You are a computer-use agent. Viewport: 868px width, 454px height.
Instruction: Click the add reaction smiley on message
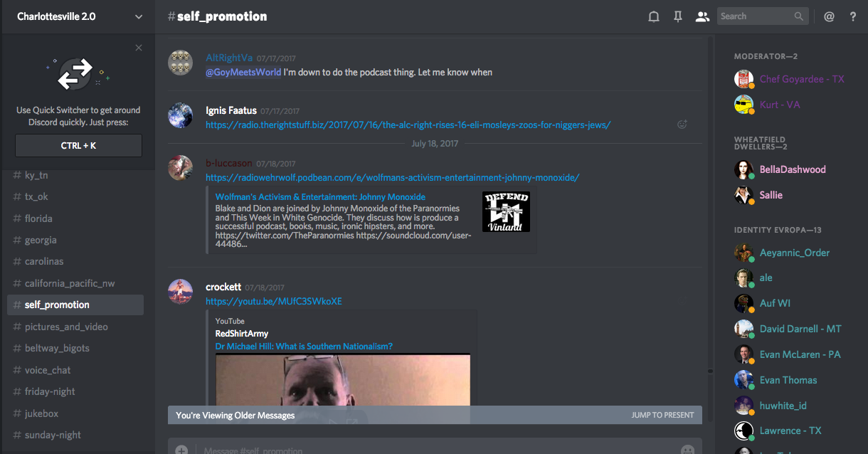click(682, 125)
